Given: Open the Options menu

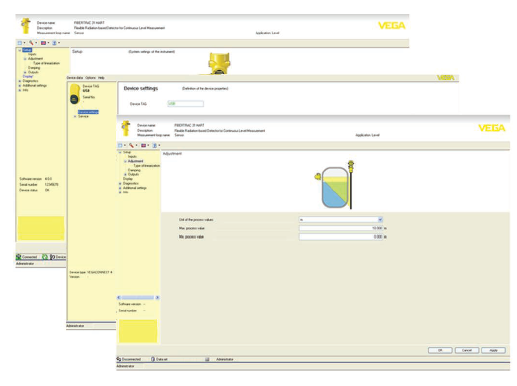Looking at the screenshot, I should point(90,78).
